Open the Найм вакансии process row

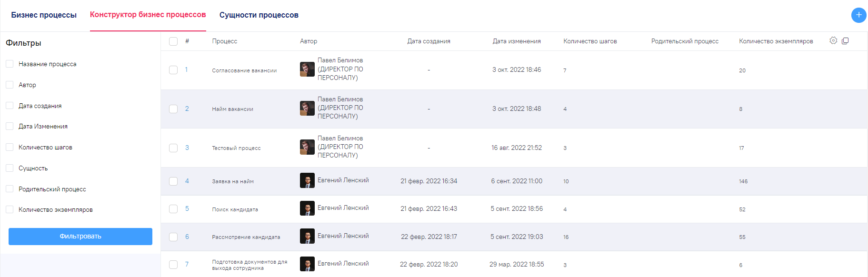(x=232, y=109)
